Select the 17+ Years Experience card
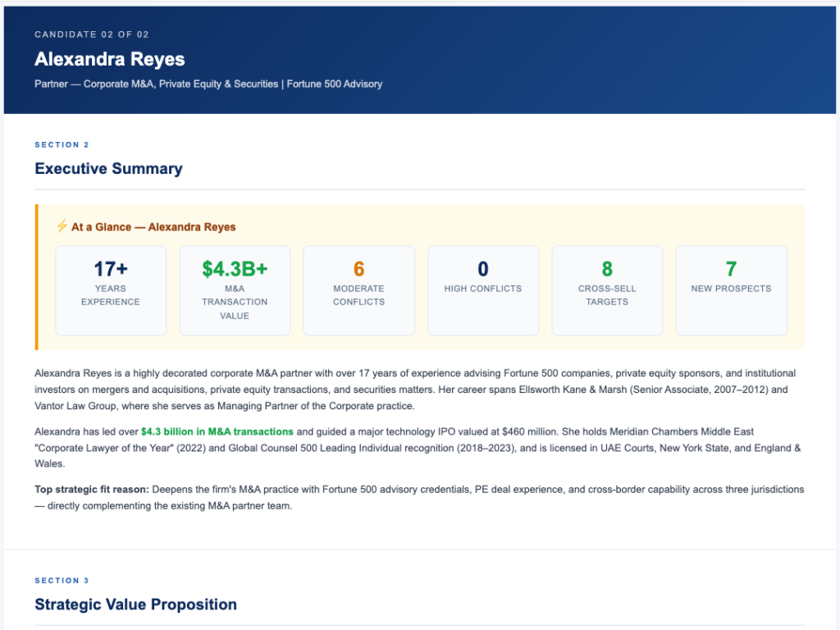The height and width of the screenshot is (630, 840). tap(111, 291)
